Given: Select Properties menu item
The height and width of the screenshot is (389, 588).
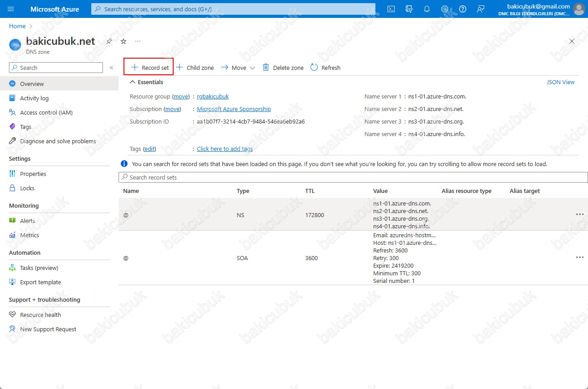Looking at the screenshot, I should [x=59, y=174].
